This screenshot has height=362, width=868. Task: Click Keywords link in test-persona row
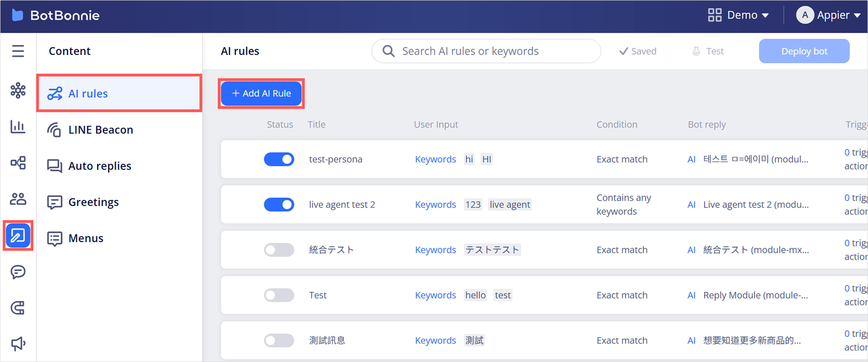click(x=435, y=159)
